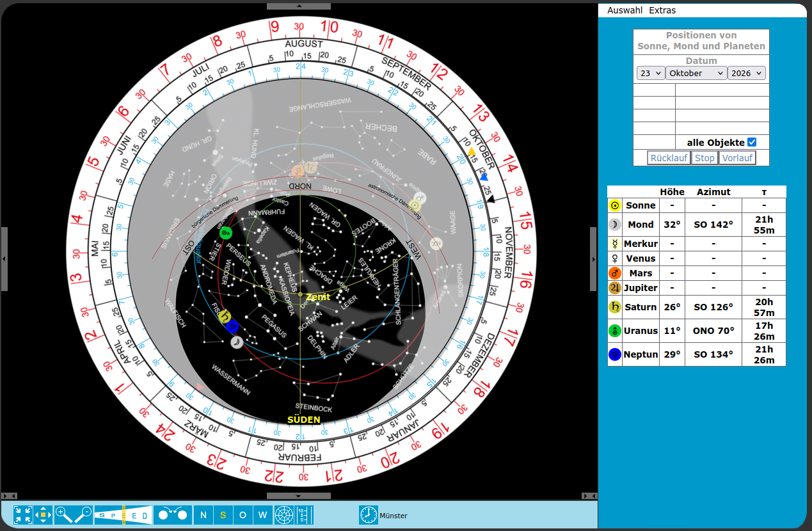Image resolution: width=812 pixels, height=531 pixels.
Task: Click the black date pointer near Oktober 25
Action: pyautogui.click(x=491, y=199)
